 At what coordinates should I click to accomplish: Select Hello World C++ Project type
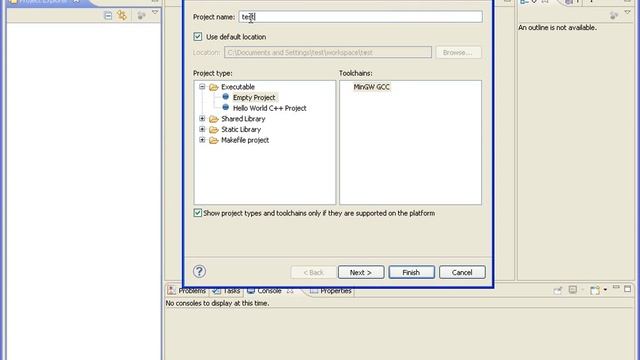click(269, 108)
